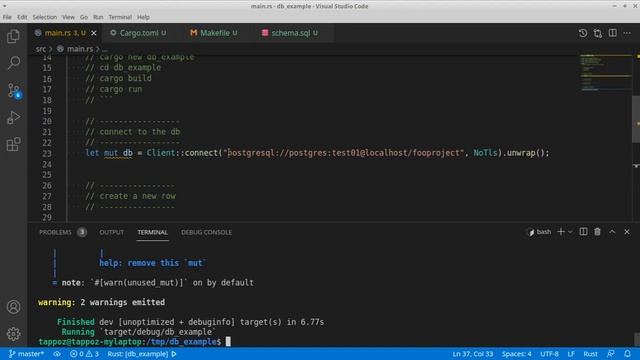Select the Terminal panel tab
640x360 pixels.
click(152, 232)
